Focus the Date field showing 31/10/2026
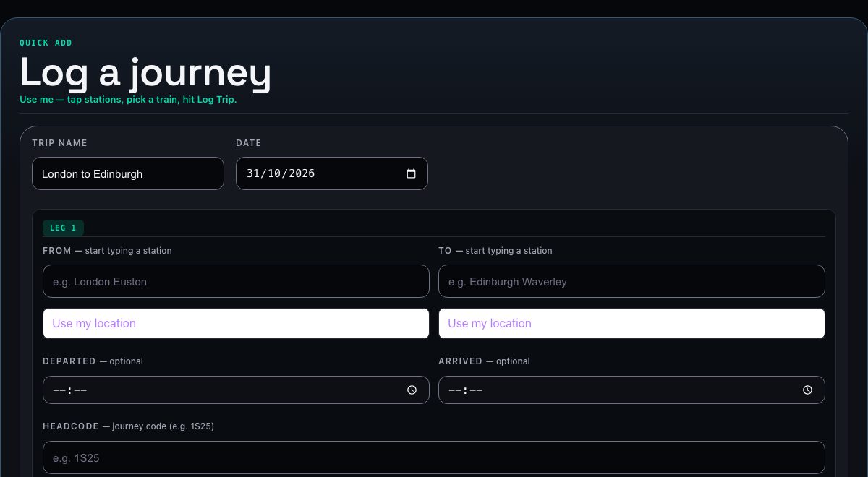This screenshot has width=868, height=477. (x=332, y=173)
